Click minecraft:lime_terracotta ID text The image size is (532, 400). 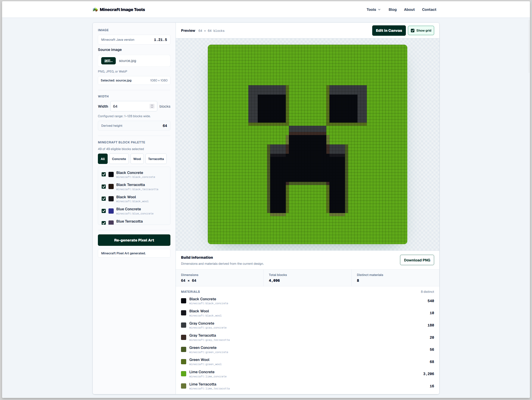(209, 388)
